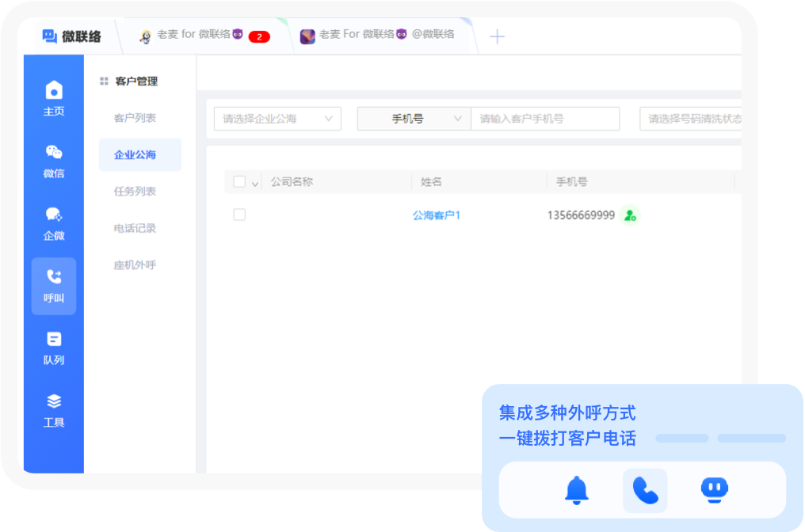
Task: Check the box for 公海客户1 row
Action: [239, 215]
